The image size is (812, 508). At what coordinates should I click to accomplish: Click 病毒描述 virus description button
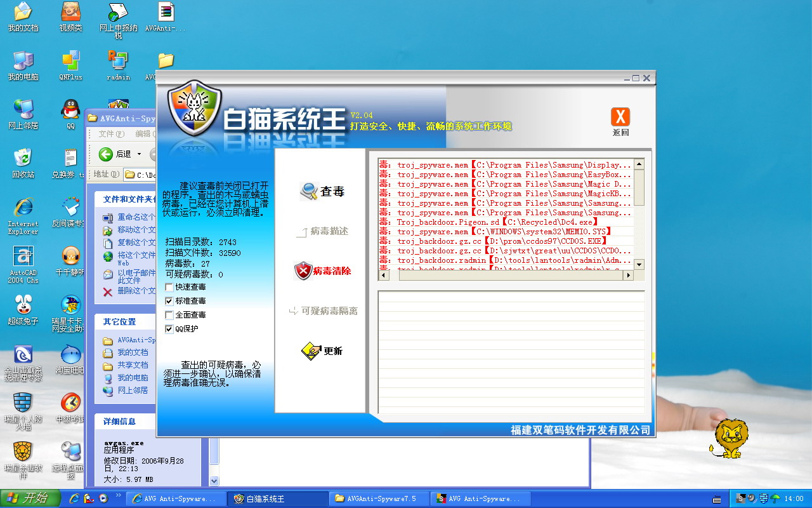click(323, 231)
